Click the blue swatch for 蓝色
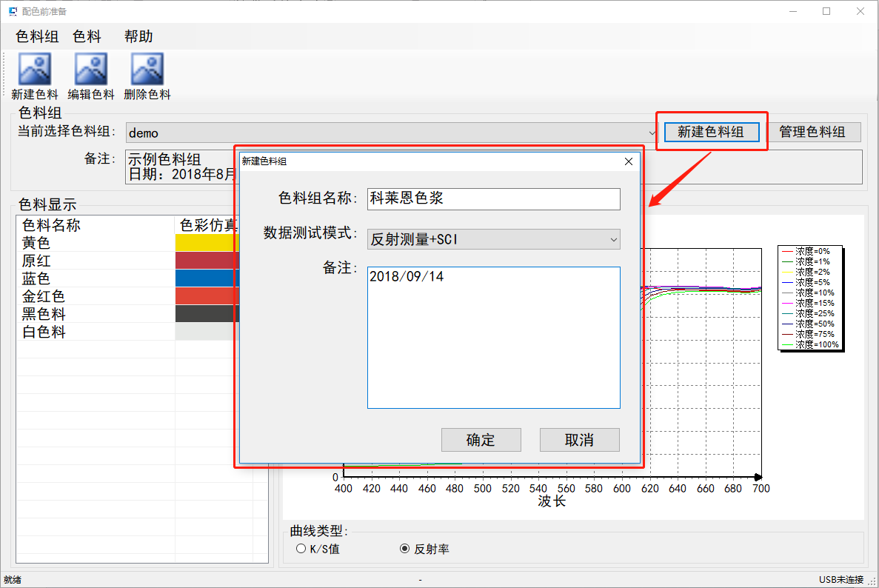This screenshot has height=588, width=879. click(205, 278)
